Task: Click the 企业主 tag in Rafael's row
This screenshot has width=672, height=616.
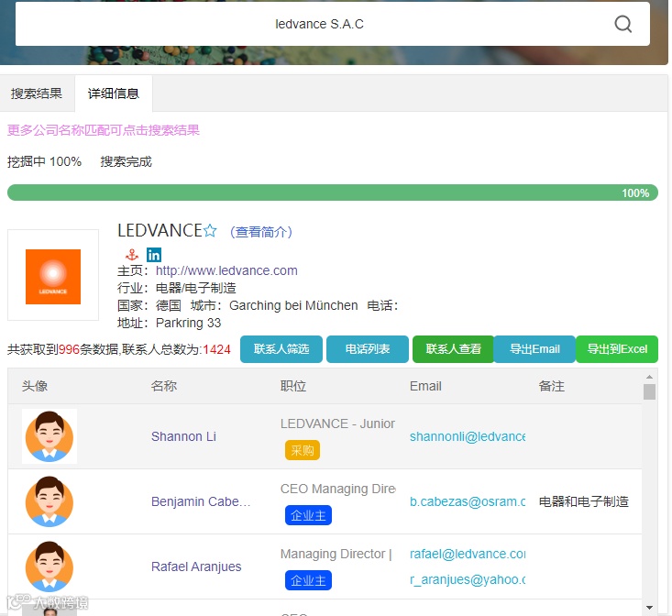Action: tap(308, 580)
